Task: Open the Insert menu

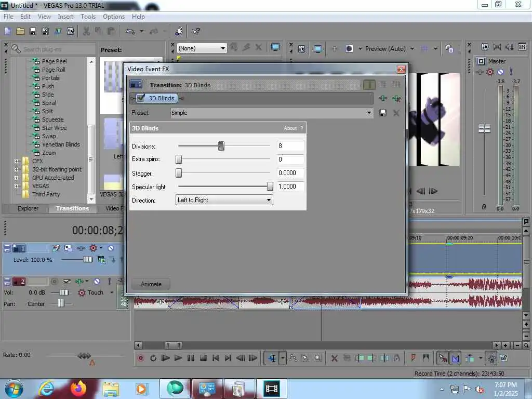Action: 65,16
